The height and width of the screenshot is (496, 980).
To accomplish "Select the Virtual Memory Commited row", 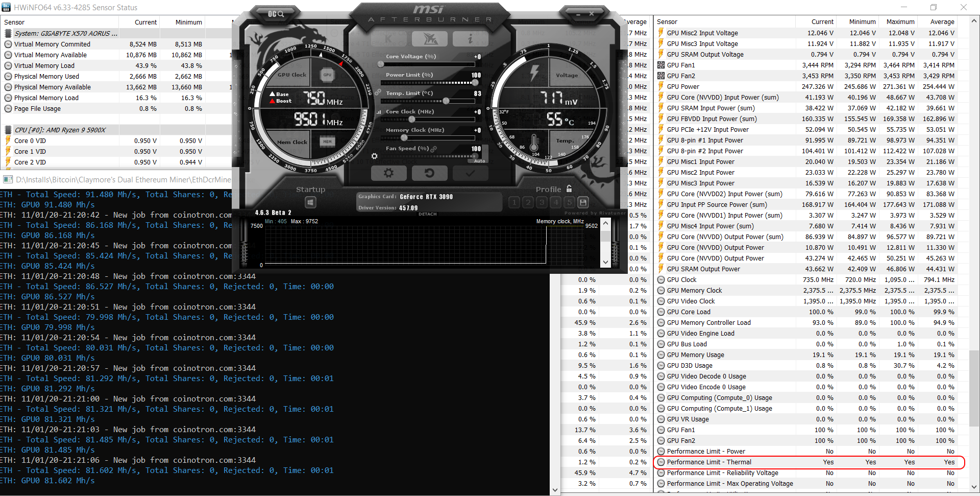I will click(116, 44).
